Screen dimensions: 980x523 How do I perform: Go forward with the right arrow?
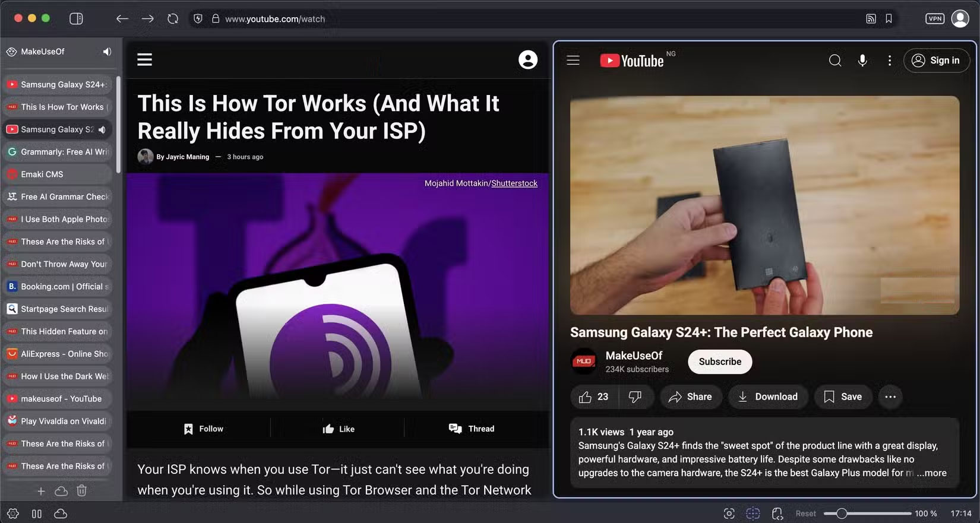click(147, 18)
